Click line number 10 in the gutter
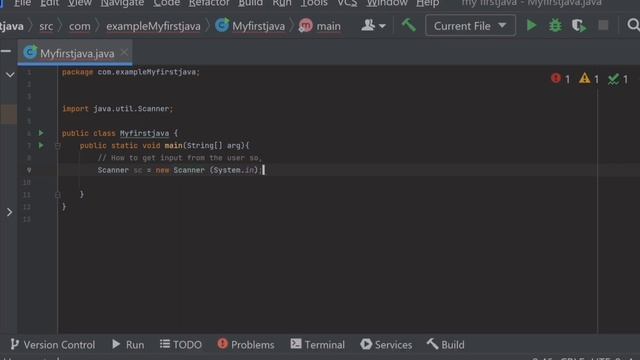640x360 pixels. pyautogui.click(x=27, y=182)
